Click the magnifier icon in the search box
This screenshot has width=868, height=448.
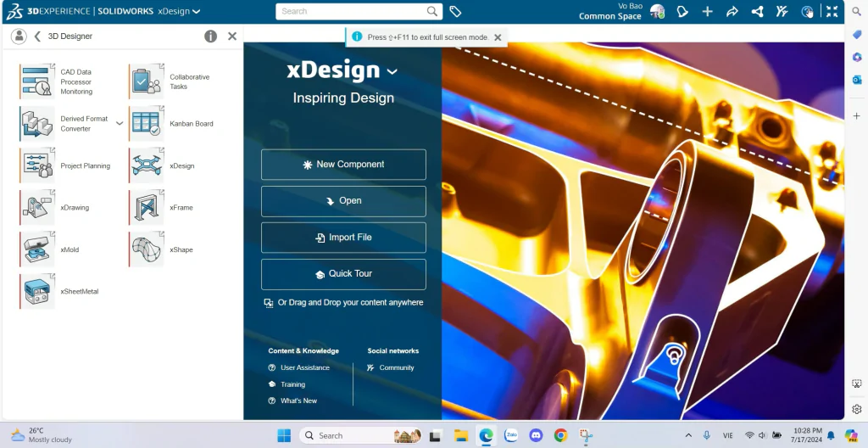pyautogui.click(x=431, y=11)
